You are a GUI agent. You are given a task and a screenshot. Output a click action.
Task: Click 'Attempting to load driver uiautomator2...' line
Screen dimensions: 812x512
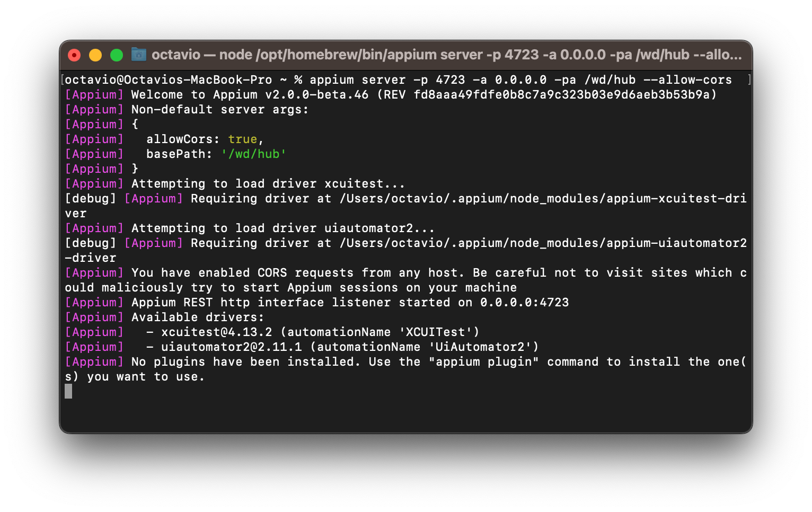(250, 228)
